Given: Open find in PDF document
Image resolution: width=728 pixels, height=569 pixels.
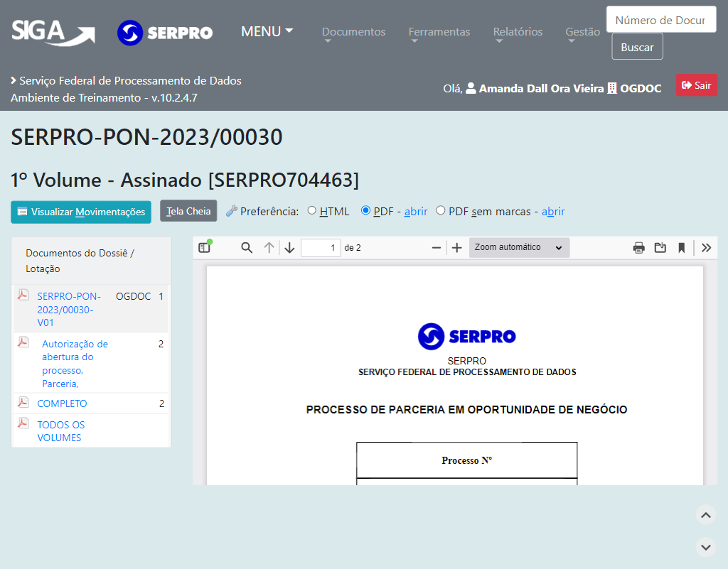Looking at the screenshot, I should click(x=247, y=248).
